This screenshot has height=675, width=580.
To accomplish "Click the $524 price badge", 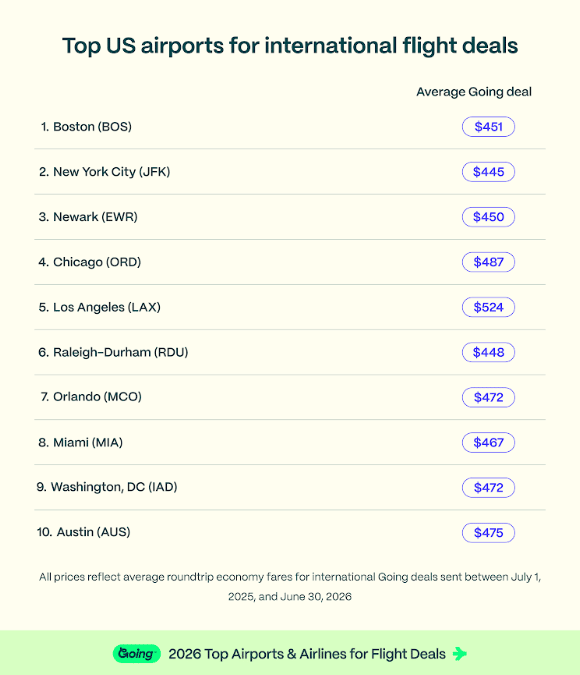I will pyautogui.click(x=488, y=307).
